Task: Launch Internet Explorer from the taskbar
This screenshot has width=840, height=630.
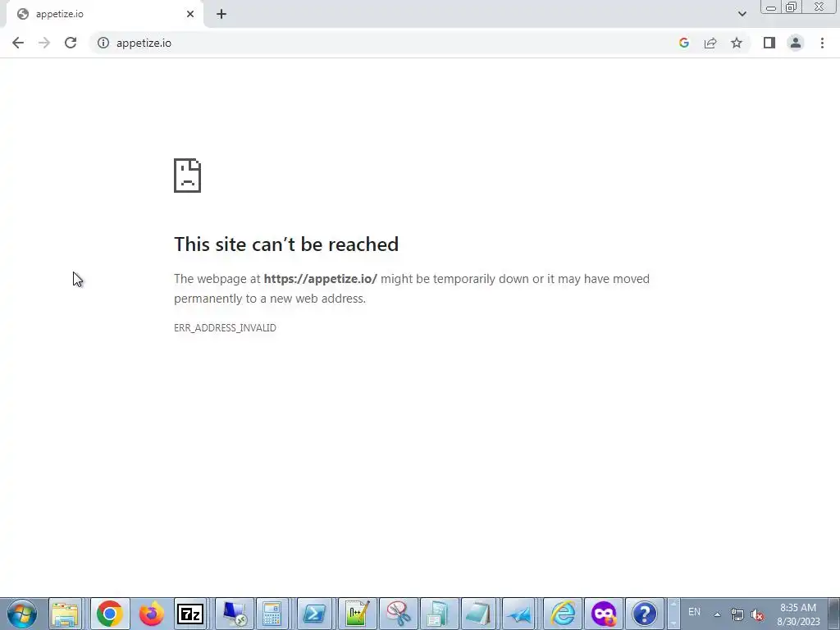Action: coord(563,614)
